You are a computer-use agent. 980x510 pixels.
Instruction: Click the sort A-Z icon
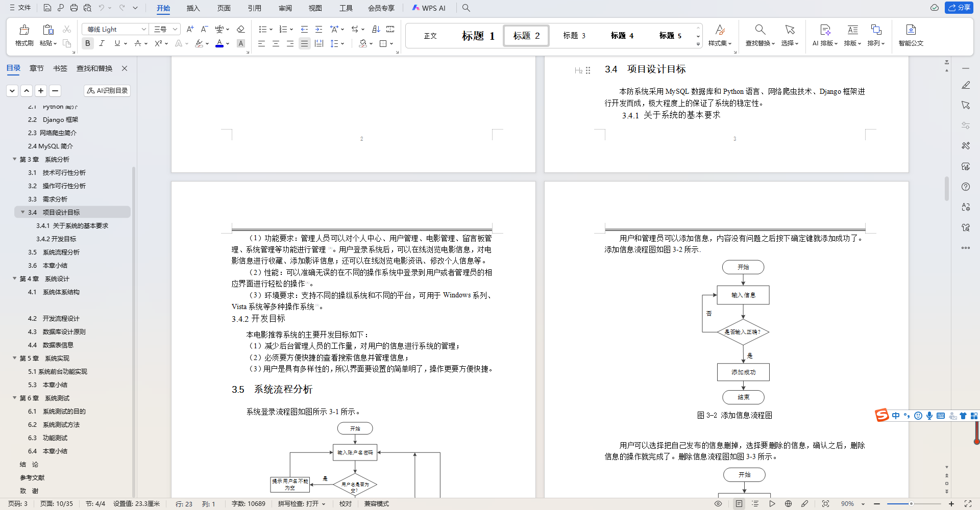click(376, 29)
